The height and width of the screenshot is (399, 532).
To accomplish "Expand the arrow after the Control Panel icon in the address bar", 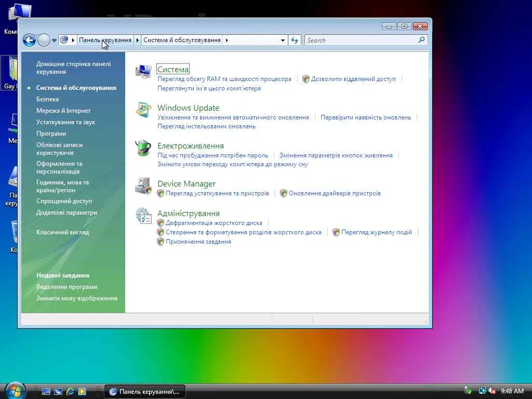I will coord(73,40).
